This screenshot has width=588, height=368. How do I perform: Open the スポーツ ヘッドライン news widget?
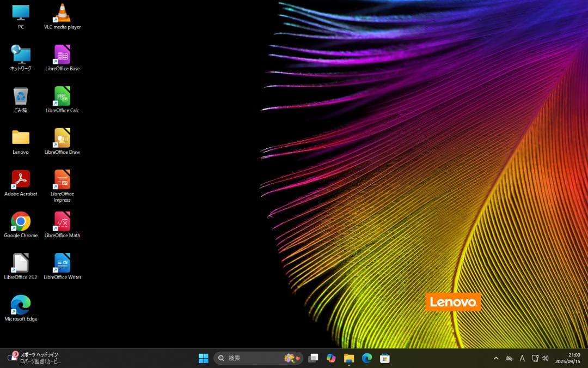pyautogui.click(x=33, y=358)
